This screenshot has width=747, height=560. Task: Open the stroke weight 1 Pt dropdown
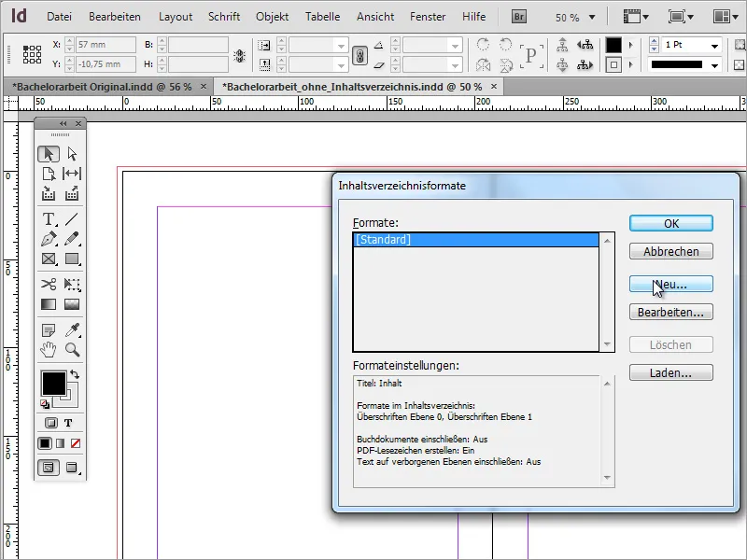click(714, 46)
